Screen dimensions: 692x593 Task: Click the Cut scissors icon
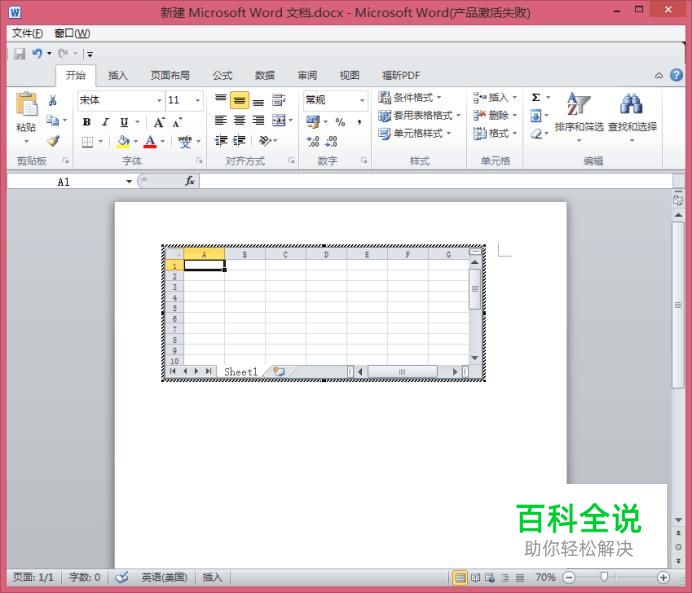click(53, 101)
